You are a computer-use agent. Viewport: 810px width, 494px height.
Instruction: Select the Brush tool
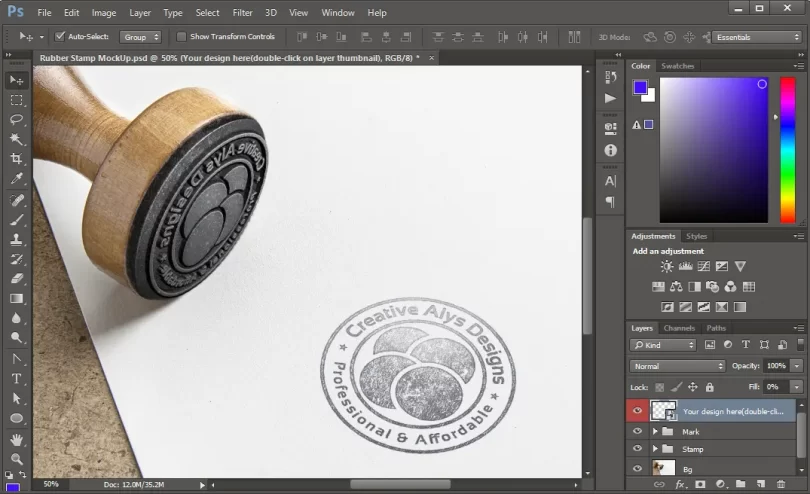point(17,220)
